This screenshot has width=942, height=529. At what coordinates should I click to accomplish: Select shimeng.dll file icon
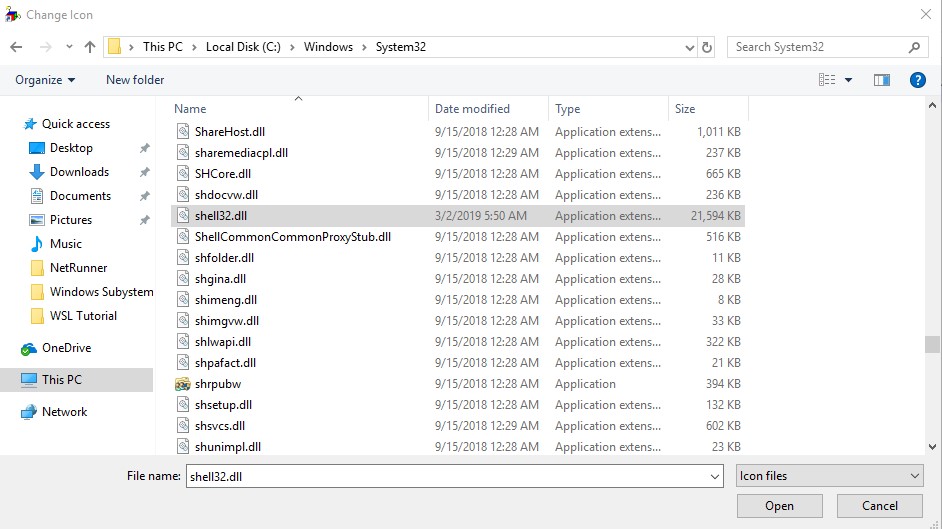[183, 300]
